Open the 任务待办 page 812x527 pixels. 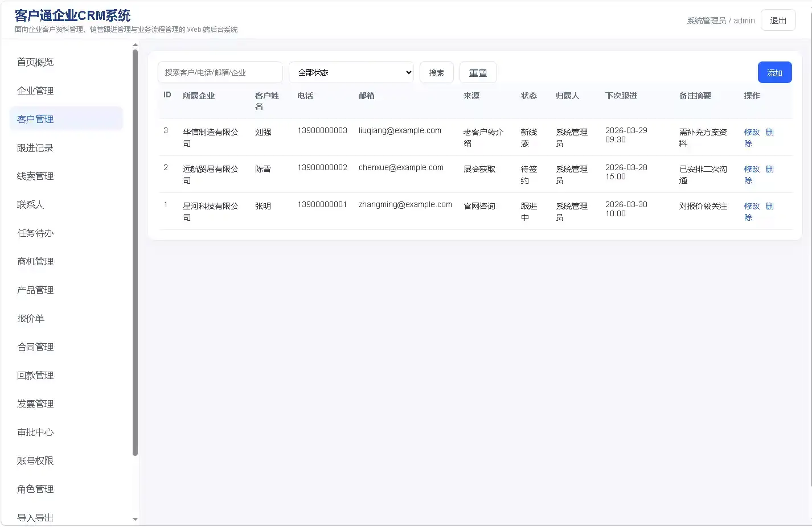point(35,233)
